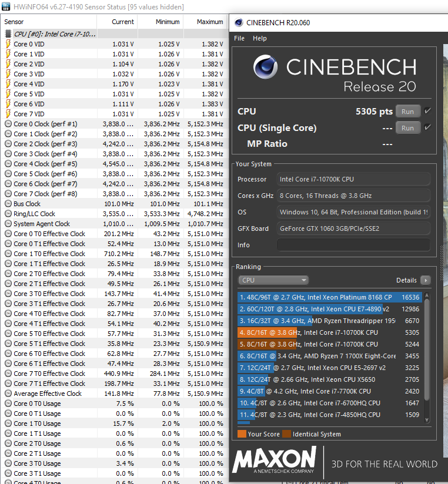Click the lightning icon beside Core 2 VID
The width and height of the screenshot is (448, 484).
(x=8, y=64)
